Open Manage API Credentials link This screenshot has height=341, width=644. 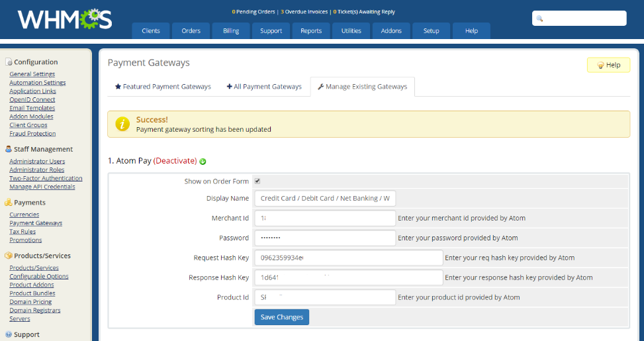[x=42, y=187]
